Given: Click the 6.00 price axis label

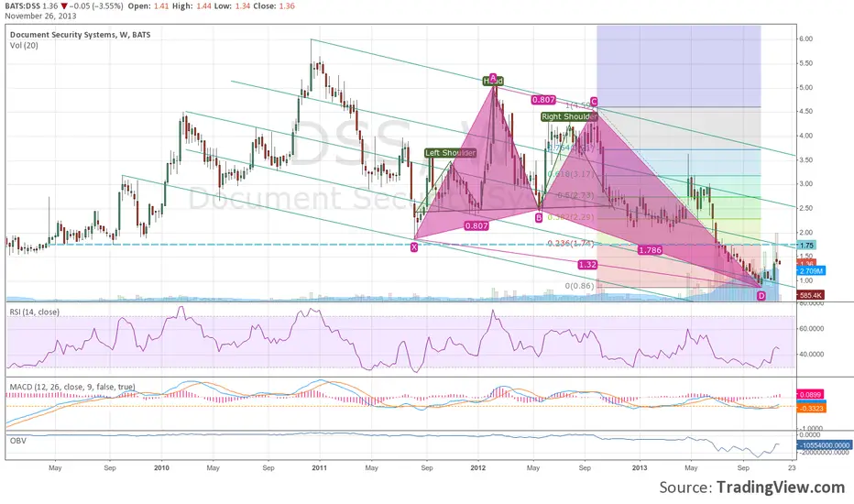Looking at the screenshot, I should [x=805, y=39].
